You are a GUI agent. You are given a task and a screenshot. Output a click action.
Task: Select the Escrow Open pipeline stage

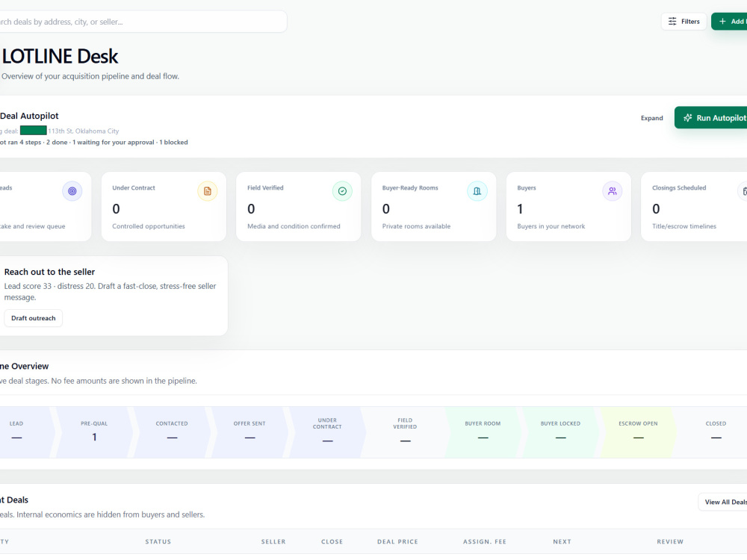639,432
